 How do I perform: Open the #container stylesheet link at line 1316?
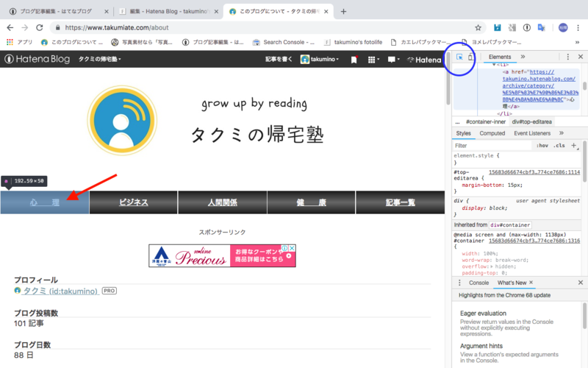534,241
